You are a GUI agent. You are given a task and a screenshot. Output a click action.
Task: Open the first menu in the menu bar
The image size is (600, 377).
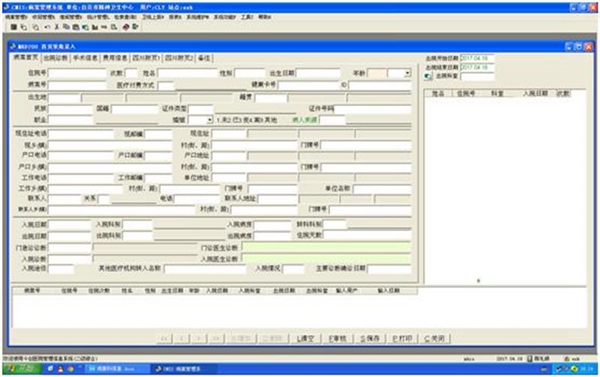(x=16, y=17)
